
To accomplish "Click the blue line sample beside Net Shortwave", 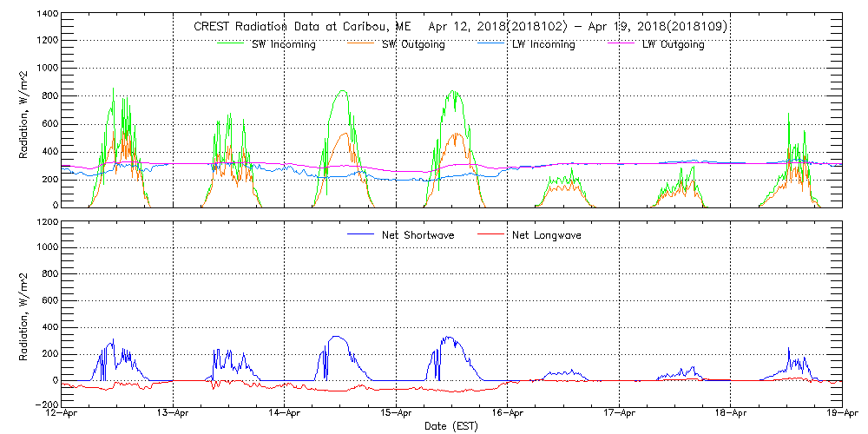I will tap(359, 234).
